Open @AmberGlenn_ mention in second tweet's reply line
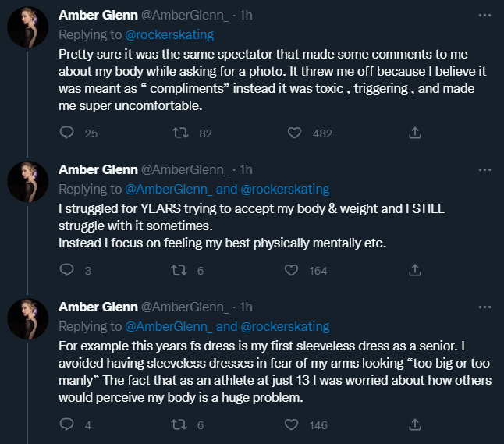The image size is (504, 444). (169, 189)
